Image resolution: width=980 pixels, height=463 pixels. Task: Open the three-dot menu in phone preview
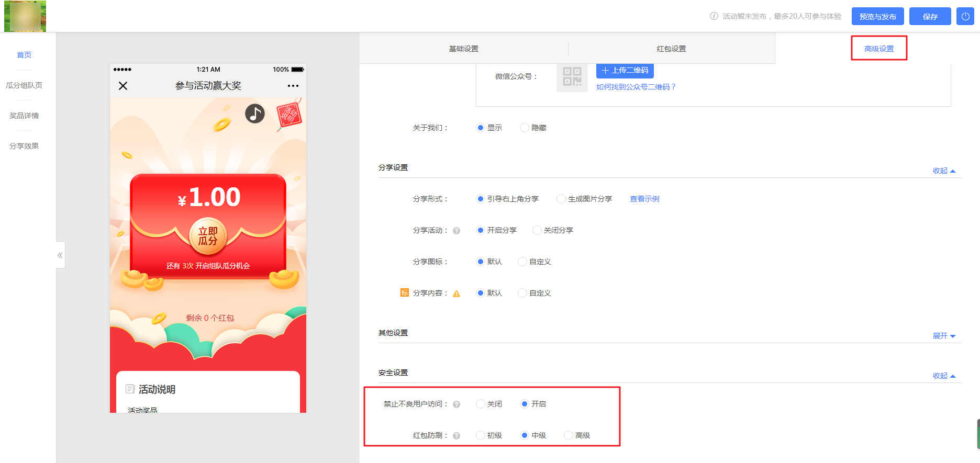293,86
